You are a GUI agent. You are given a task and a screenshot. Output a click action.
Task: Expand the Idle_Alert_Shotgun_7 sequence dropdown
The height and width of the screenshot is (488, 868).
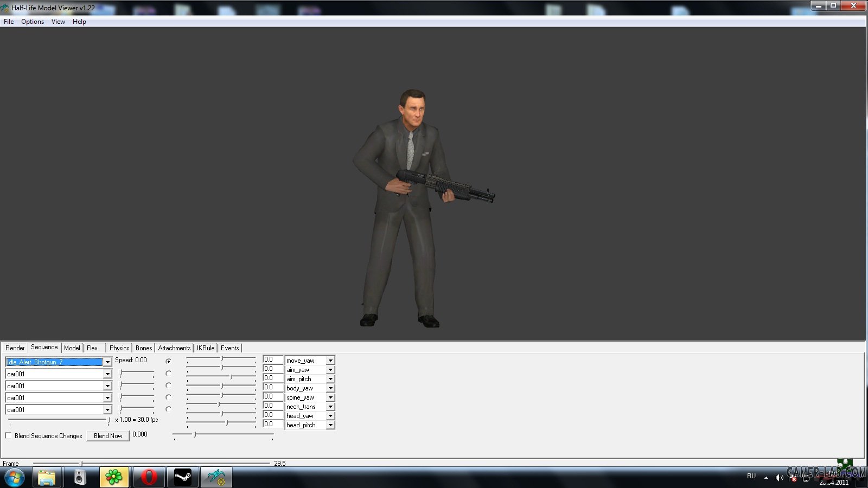pos(107,362)
